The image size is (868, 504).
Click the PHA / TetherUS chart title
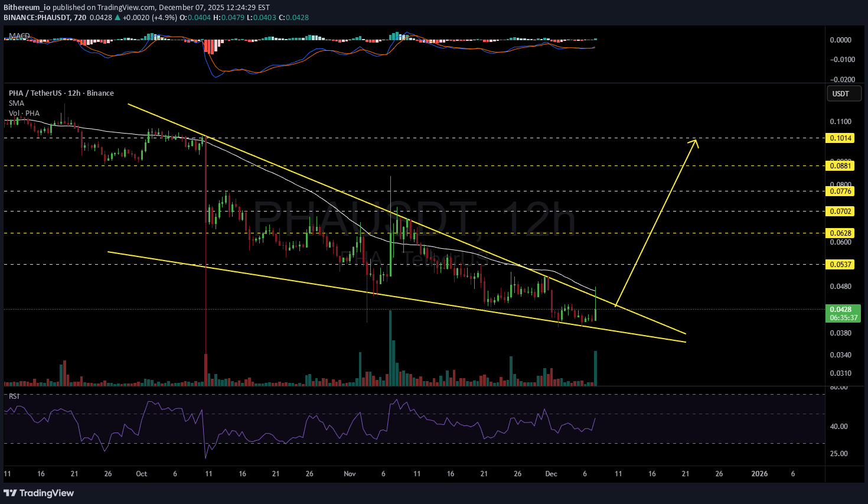point(61,93)
